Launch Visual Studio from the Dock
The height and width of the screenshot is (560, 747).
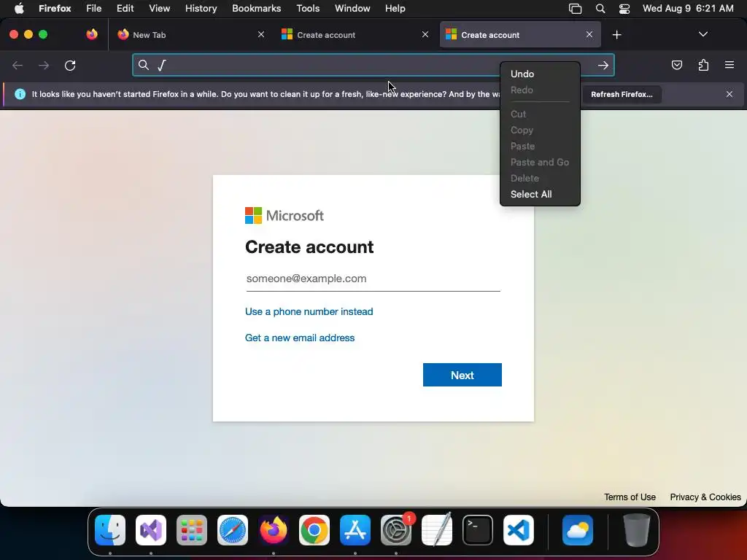[x=151, y=530]
